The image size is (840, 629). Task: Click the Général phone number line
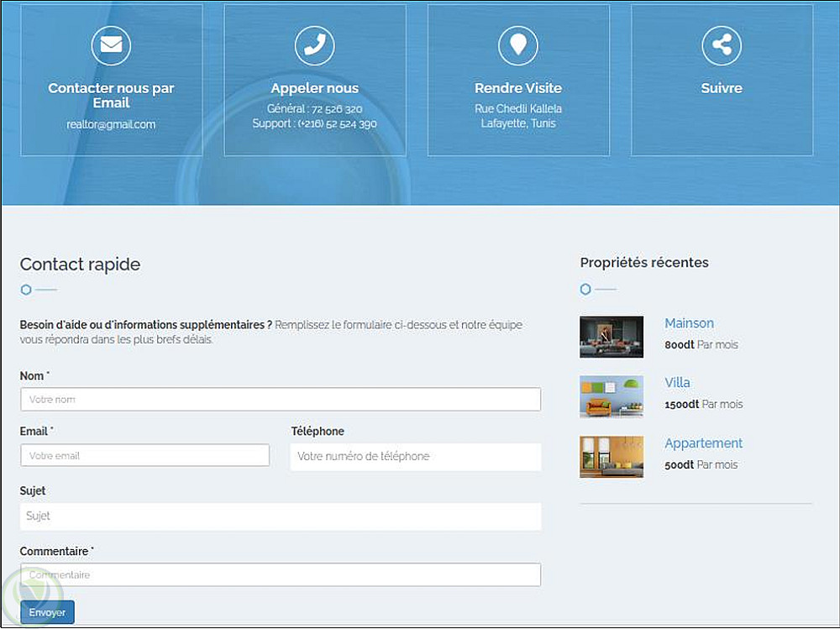314,109
